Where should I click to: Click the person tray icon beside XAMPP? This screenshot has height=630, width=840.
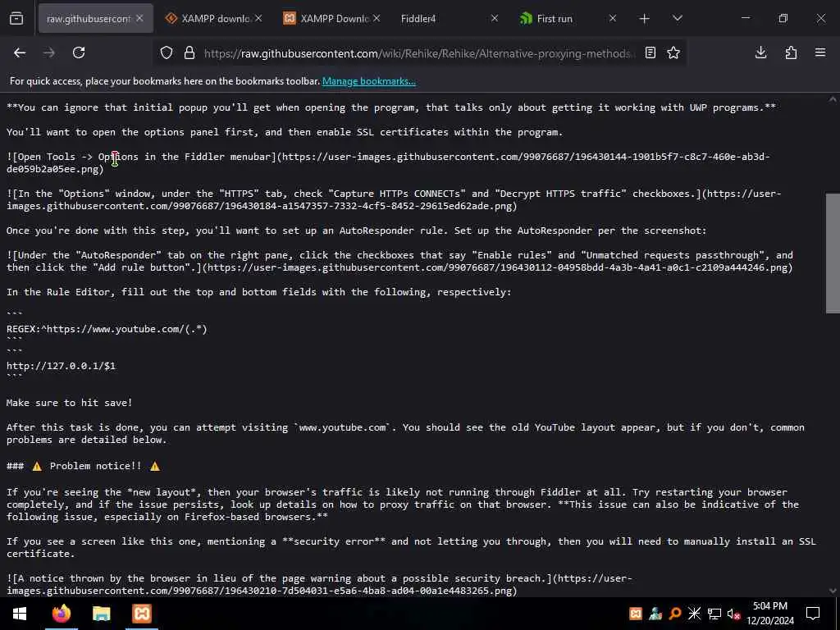(x=655, y=614)
